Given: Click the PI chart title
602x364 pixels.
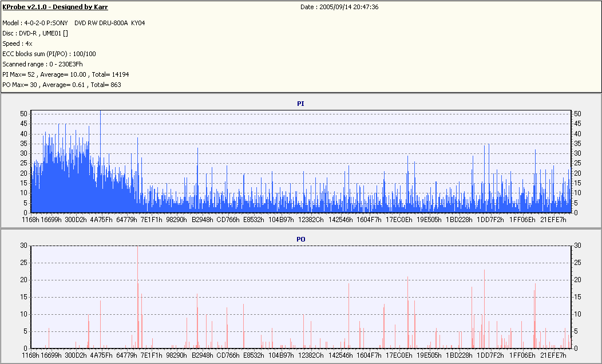Looking at the screenshot, I should (300, 104).
